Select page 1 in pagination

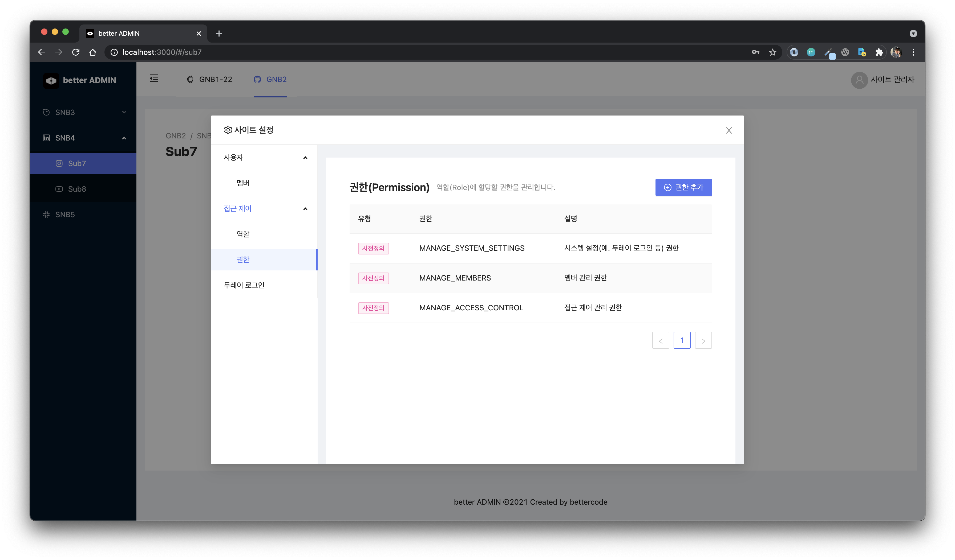[682, 340]
